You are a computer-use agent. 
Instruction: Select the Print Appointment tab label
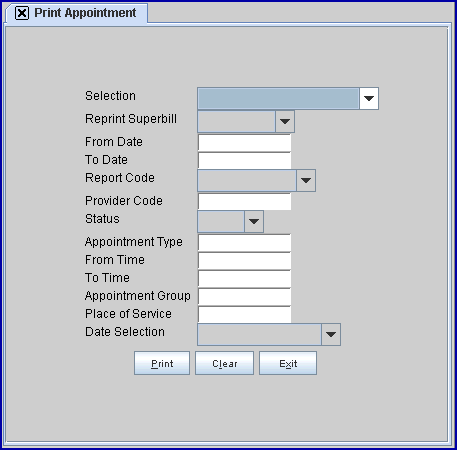click(85, 13)
